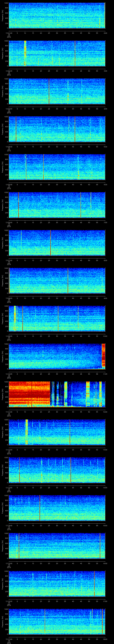Click the spectrogram panel starting at 13:05:00
The image size is (114, 644).
pos(57,167)
